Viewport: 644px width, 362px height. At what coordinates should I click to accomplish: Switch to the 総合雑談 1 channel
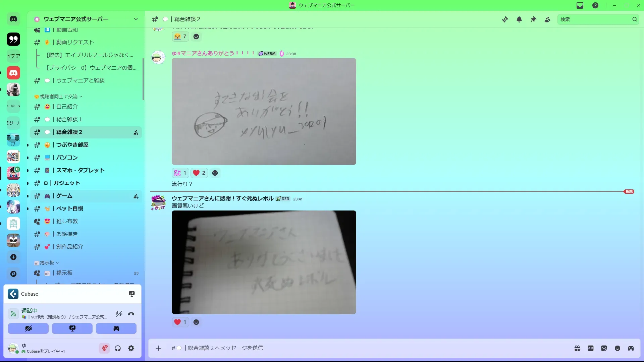click(69, 119)
